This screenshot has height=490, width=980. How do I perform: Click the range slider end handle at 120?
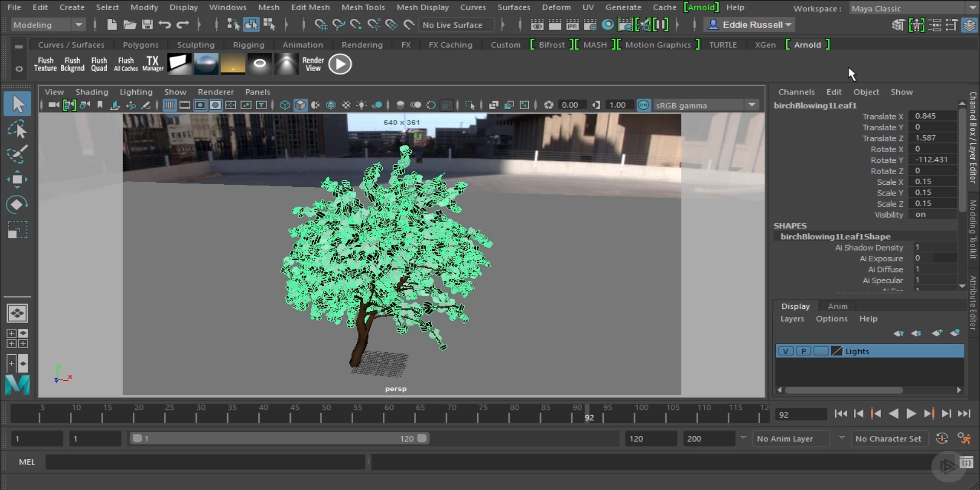[x=422, y=438]
